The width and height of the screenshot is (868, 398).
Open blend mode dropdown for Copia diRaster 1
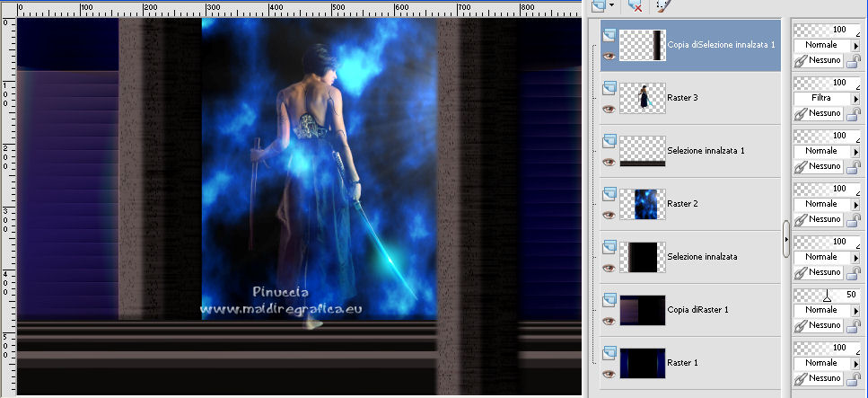coord(855,310)
